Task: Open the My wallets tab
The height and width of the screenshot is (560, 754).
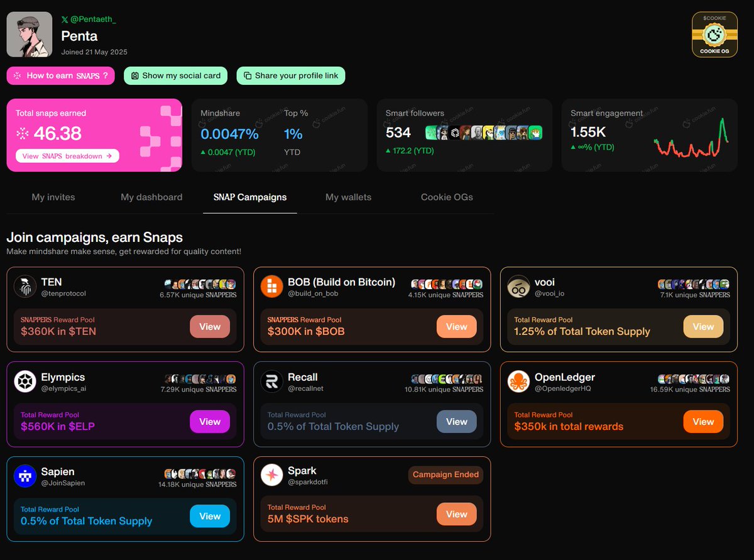Action: tap(348, 197)
